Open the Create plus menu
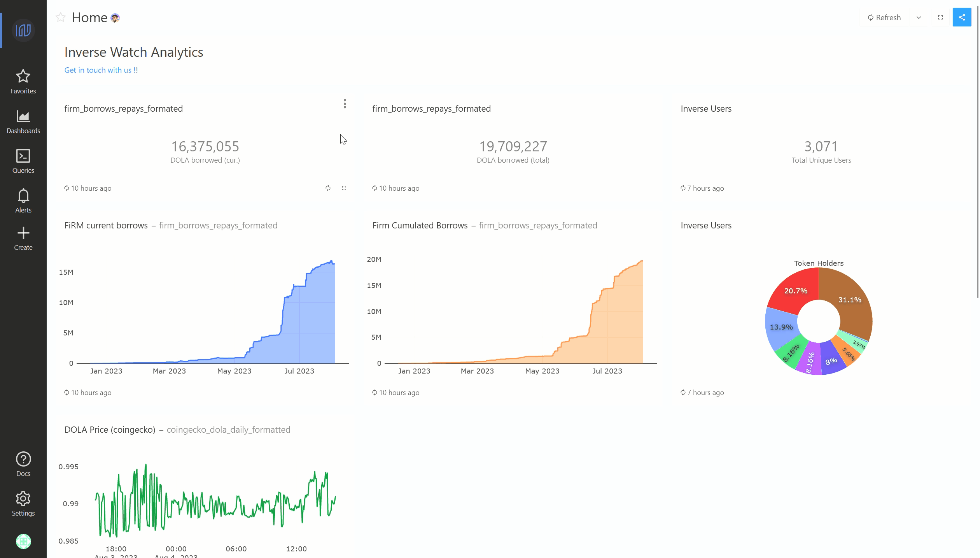980x558 pixels. click(x=23, y=239)
